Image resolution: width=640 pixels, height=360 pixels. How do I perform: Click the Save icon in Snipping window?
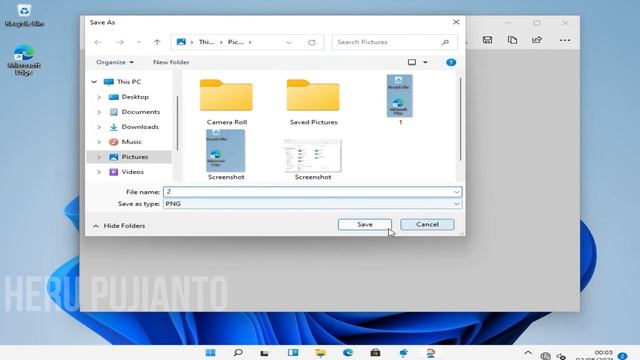[487, 40]
